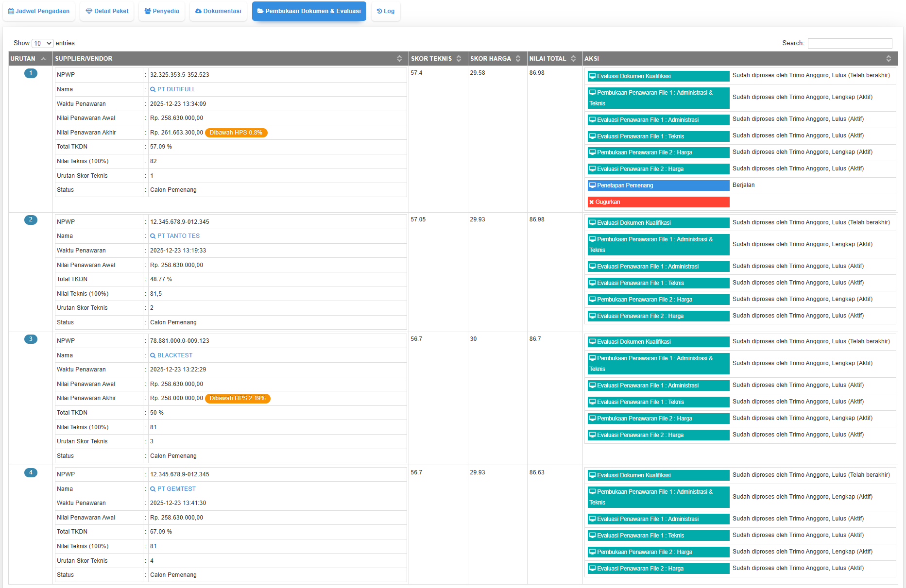Click the Dibawah HPS 0.8% orange badge
Viewport: 906px width, 588px height.
click(x=236, y=133)
